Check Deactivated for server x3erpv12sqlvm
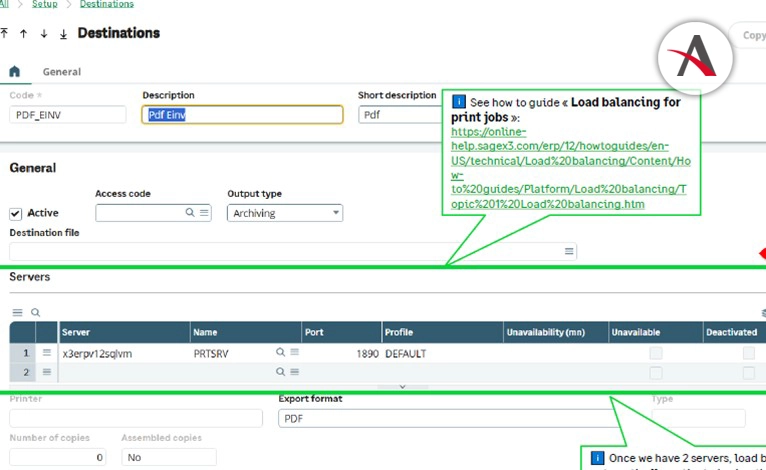The height and width of the screenshot is (470, 766). tap(748, 353)
